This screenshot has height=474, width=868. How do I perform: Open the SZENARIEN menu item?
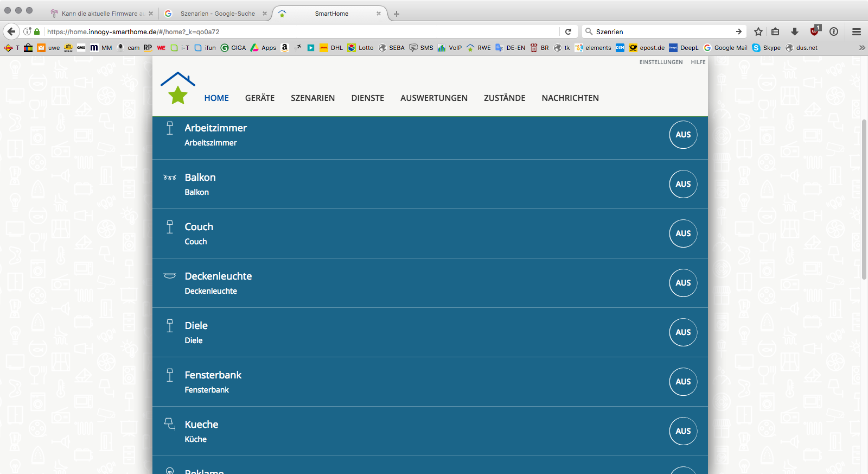pos(312,98)
